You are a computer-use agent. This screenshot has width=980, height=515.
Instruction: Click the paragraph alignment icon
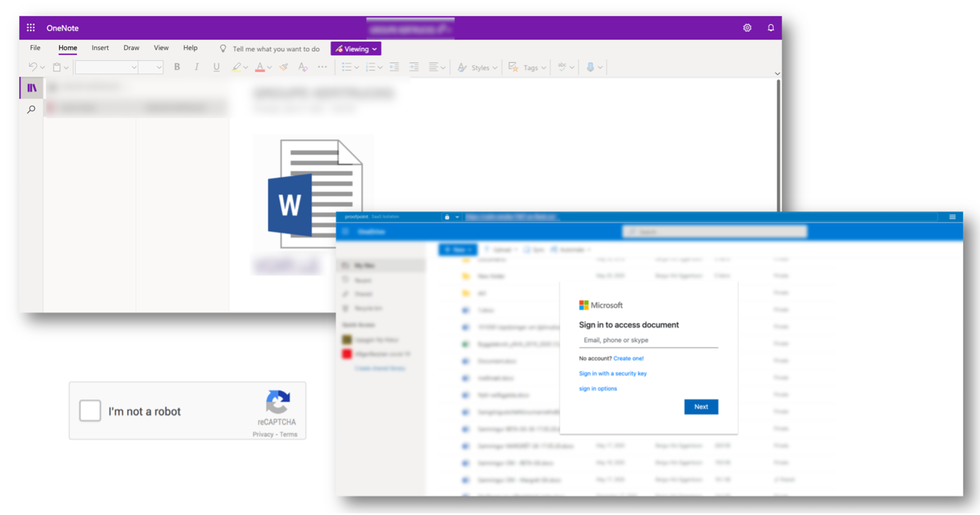pos(433,67)
